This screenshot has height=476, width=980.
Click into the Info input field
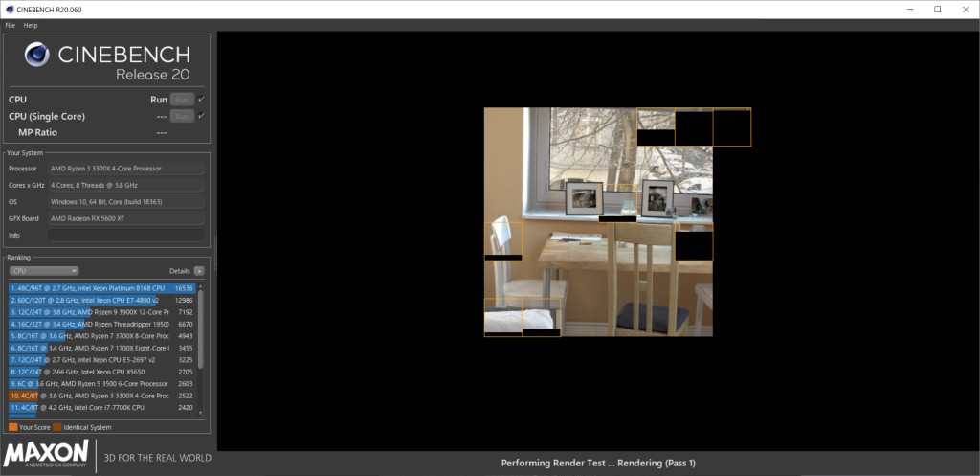(x=125, y=236)
